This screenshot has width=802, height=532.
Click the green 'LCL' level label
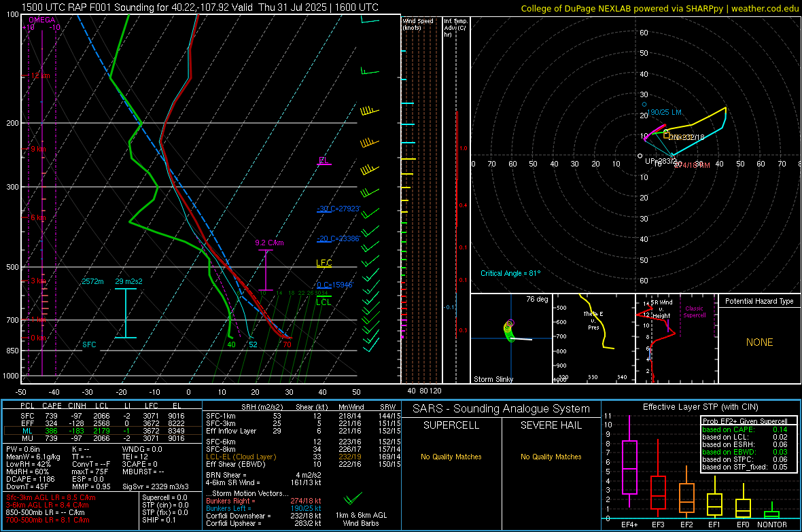click(x=324, y=302)
